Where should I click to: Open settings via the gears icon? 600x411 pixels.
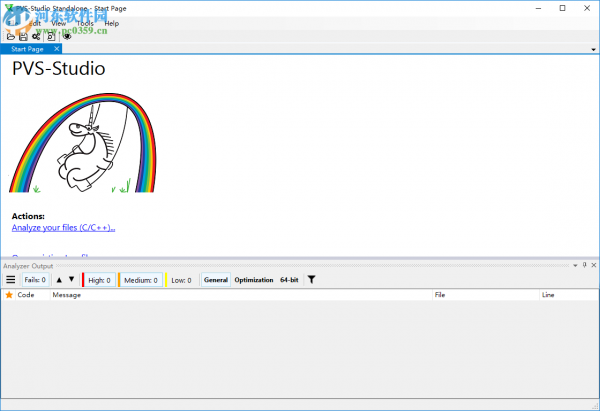click(36, 36)
